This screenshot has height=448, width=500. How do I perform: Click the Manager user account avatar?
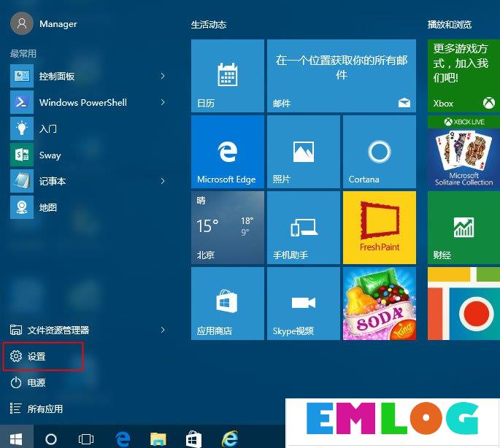[22, 23]
